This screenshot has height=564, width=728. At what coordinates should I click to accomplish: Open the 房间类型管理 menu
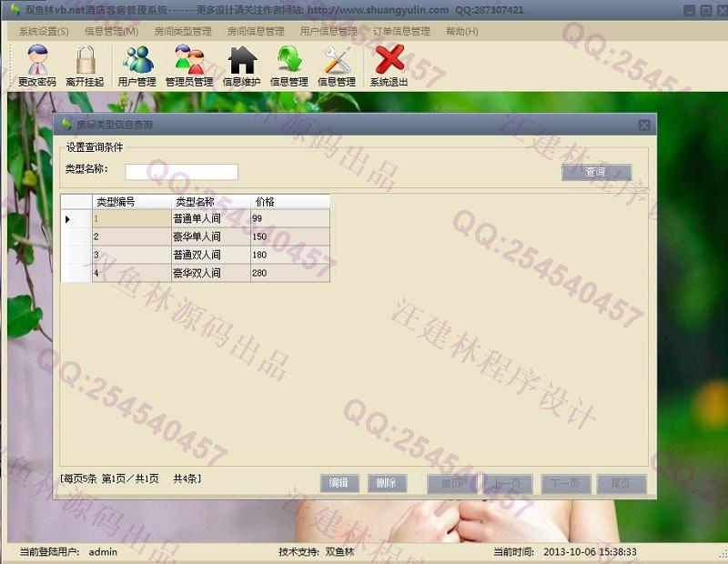[183, 32]
